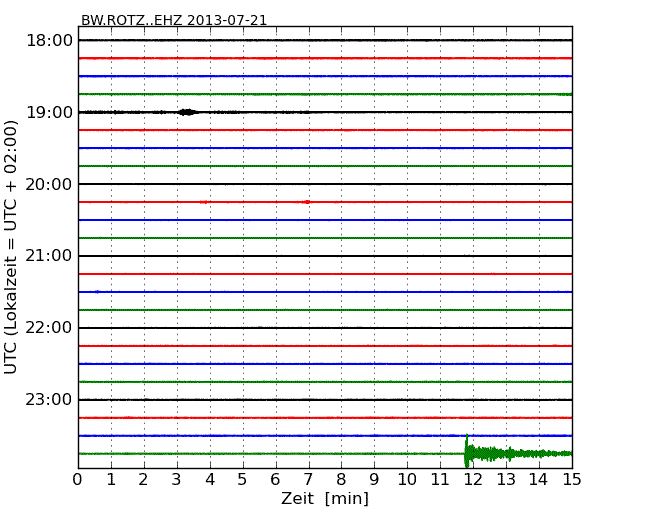This screenshot has height=520, width=650.
Task: Click the x-axis tick label 6
Action: tap(275, 479)
